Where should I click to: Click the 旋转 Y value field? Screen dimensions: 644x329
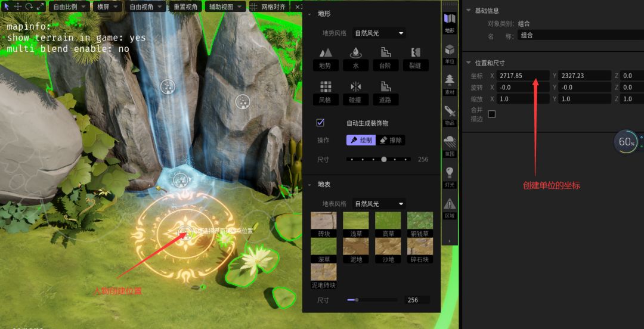coord(585,87)
